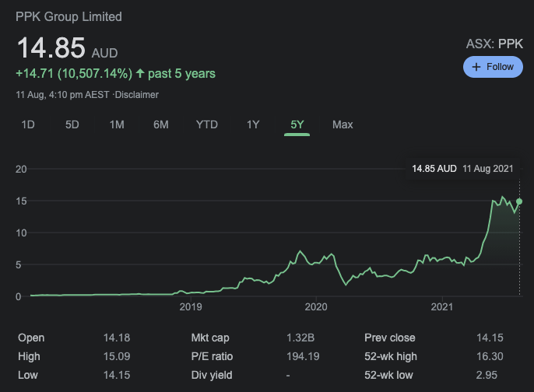This screenshot has height=392, width=534.
Task: Switch to the 6M range tab
Action: point(160,124)
